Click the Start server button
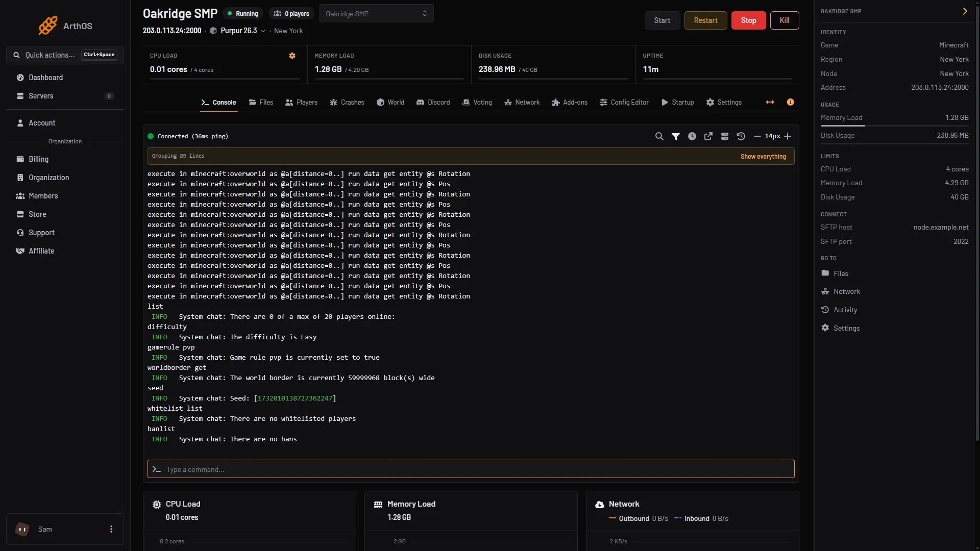 [x=662, y=20]
